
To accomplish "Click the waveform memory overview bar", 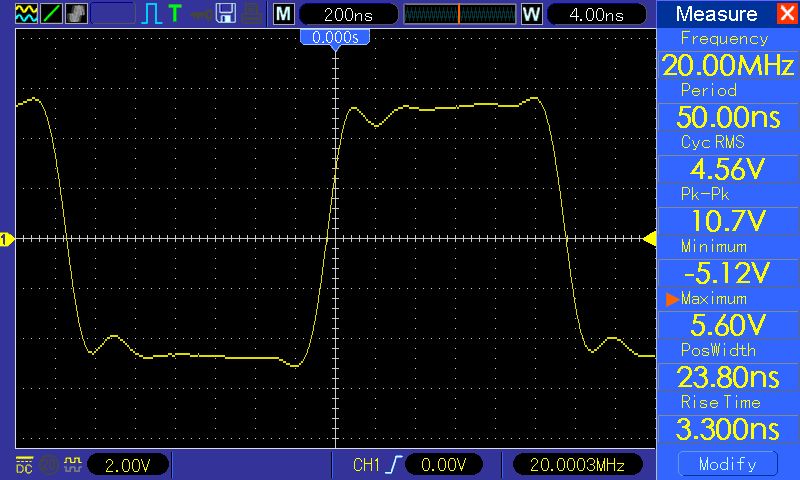I will [460, 14].
